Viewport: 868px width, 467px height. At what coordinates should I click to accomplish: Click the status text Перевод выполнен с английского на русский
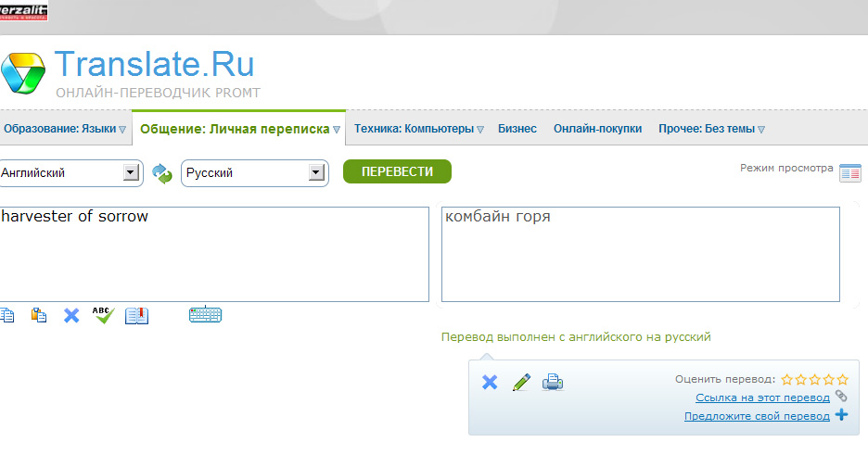(576, 337)
